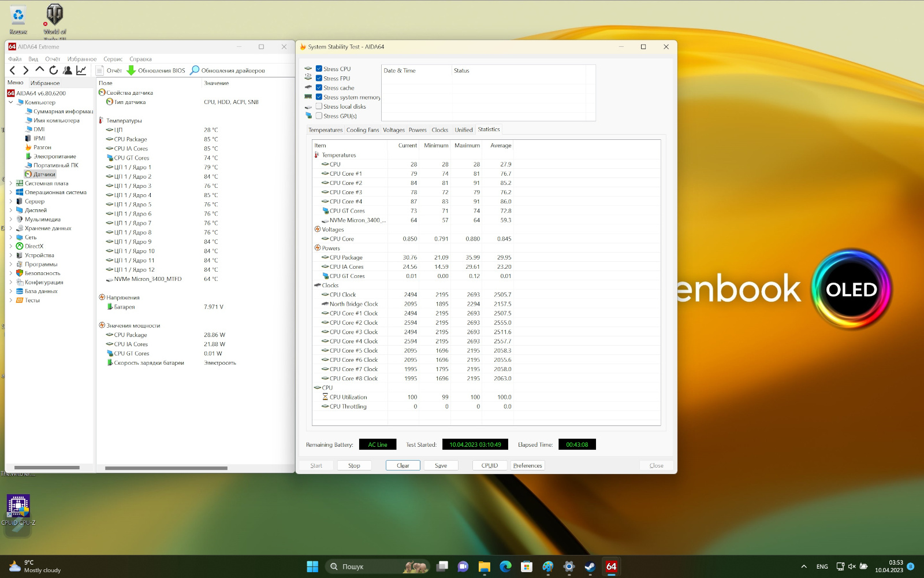Enable the Stress local disks checkbox

(319, 106)
